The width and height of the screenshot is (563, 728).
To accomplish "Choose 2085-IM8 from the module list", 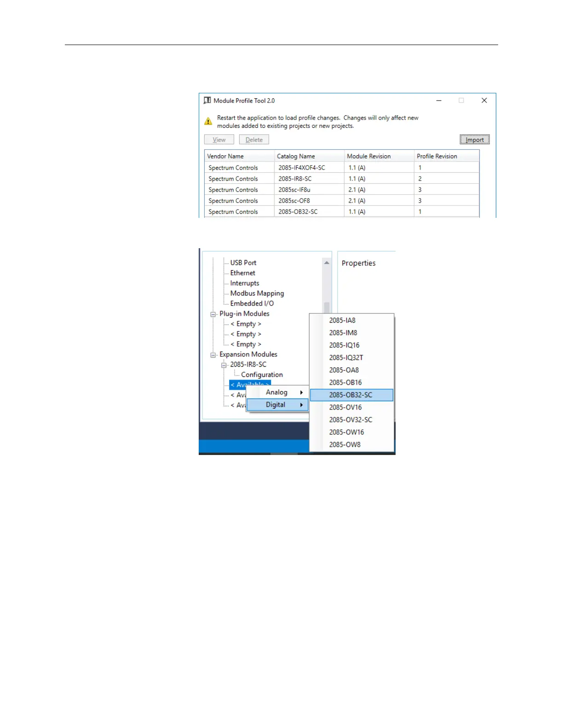I will pos(351,333).
